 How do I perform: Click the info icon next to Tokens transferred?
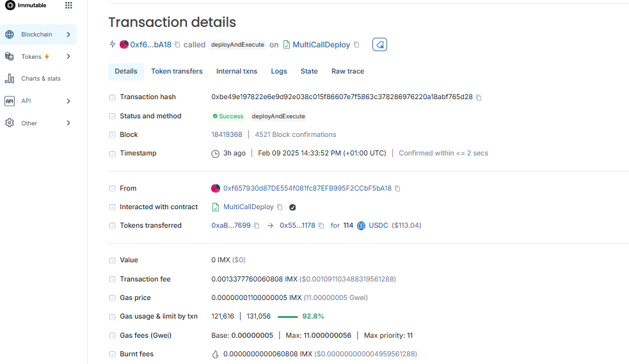point(113,226)
